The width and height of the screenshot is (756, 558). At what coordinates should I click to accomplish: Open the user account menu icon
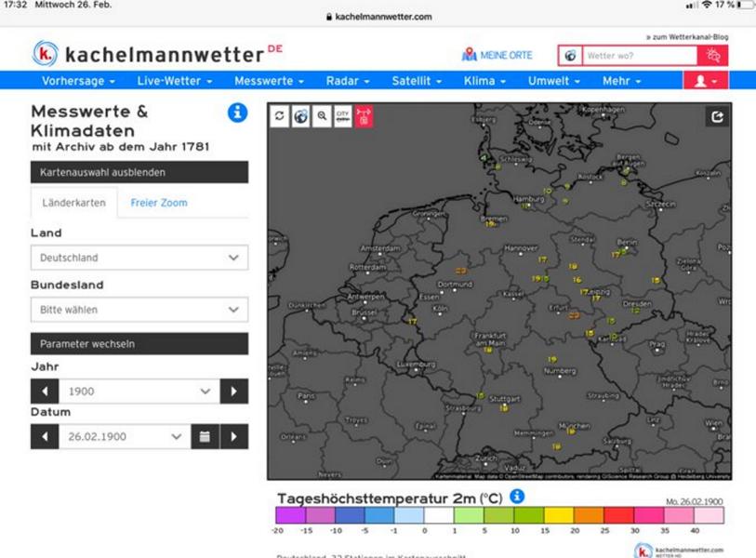[706, 81]
